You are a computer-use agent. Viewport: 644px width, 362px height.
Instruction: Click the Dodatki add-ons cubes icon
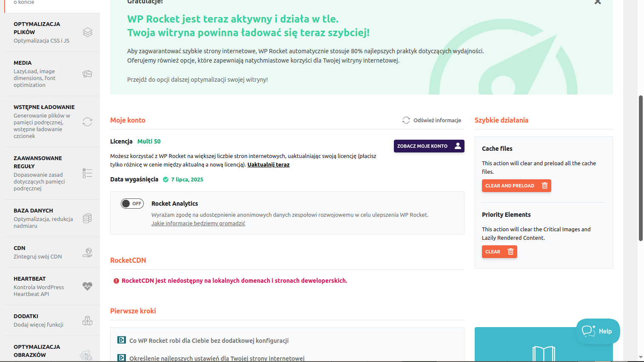(88, 321)
